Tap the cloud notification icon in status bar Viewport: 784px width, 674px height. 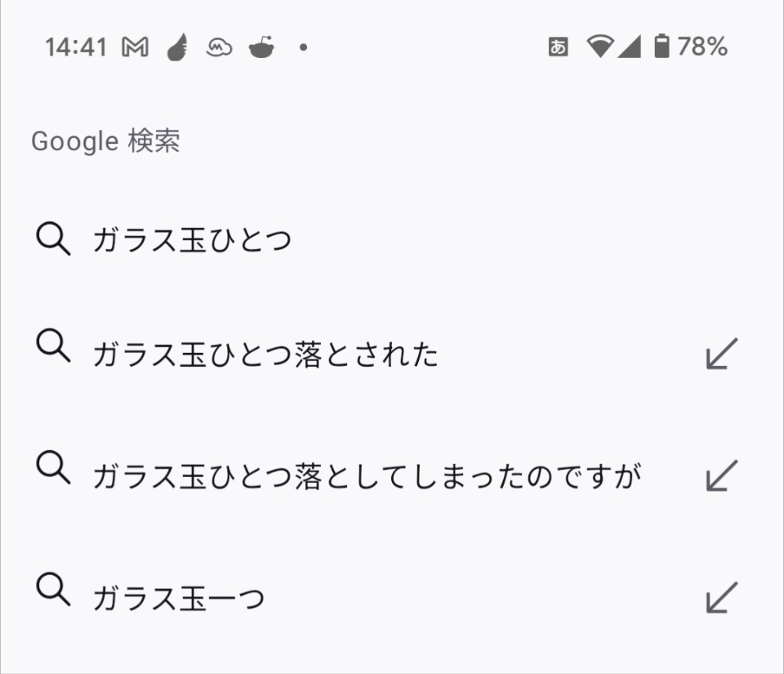click(x=219, y=48)
